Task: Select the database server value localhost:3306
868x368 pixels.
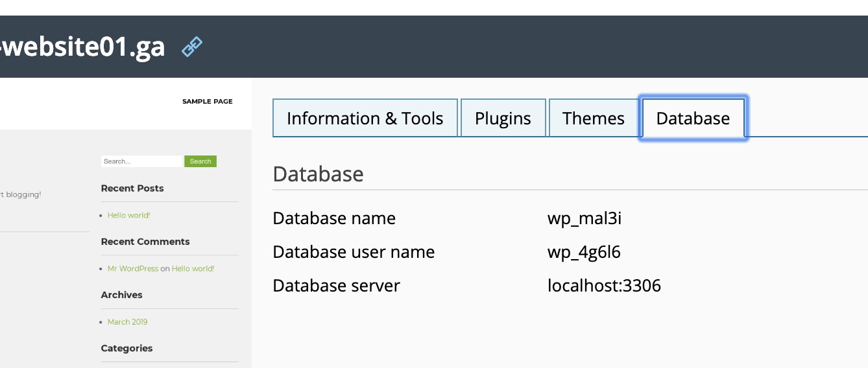Action: pyautogui.click(x=604, y=286)
